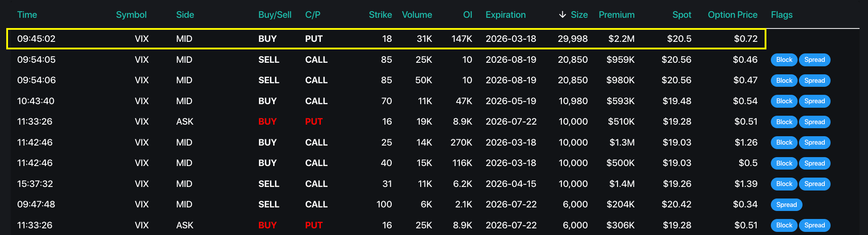Screen dimensions: 868x235
Task: Click Block tag on 15:37:32 row
Action: coord(784,184)
